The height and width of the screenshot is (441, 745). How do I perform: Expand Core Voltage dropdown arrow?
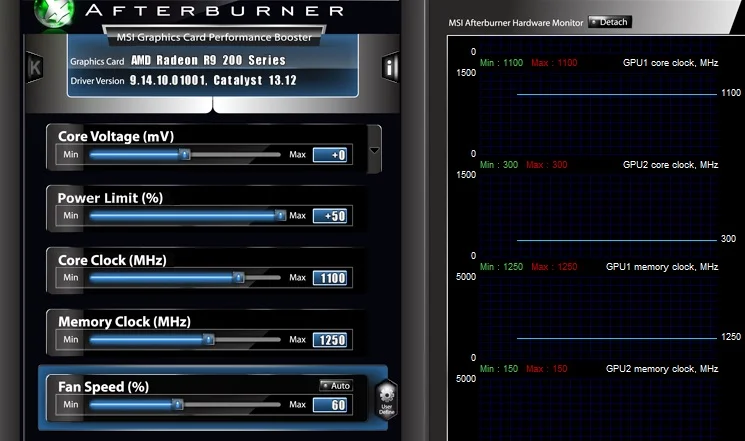pos(374,150)
